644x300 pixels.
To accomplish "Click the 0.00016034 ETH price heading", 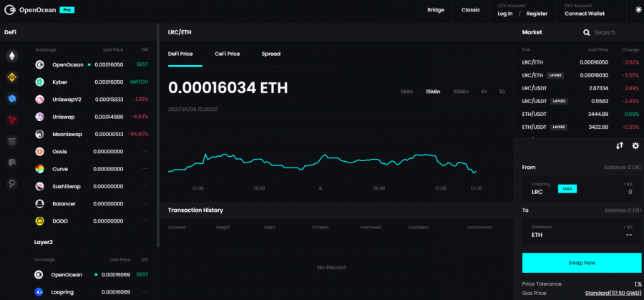I will [x=228, y=88].
